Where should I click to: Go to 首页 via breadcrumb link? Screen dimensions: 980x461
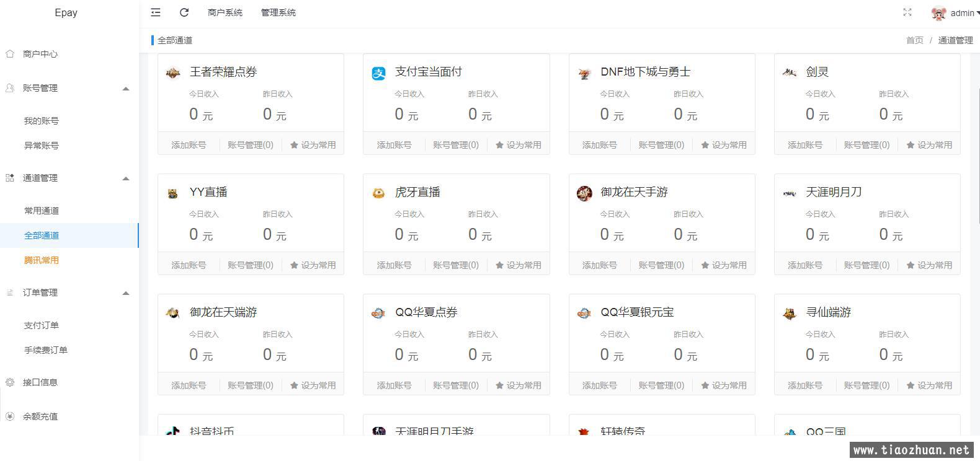pyautogui.click(x=915, y=40)
